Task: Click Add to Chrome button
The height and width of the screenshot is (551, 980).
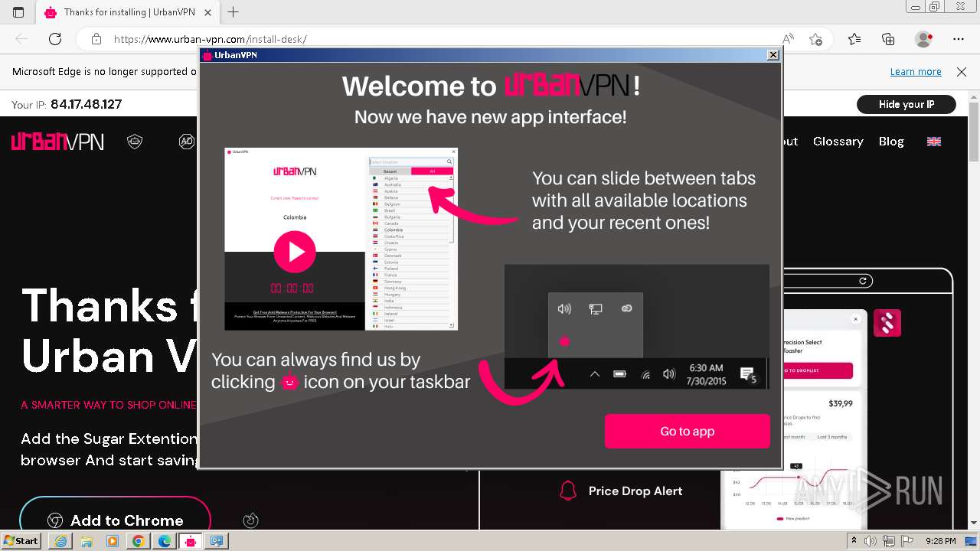Action: click(x=115, y=520)
